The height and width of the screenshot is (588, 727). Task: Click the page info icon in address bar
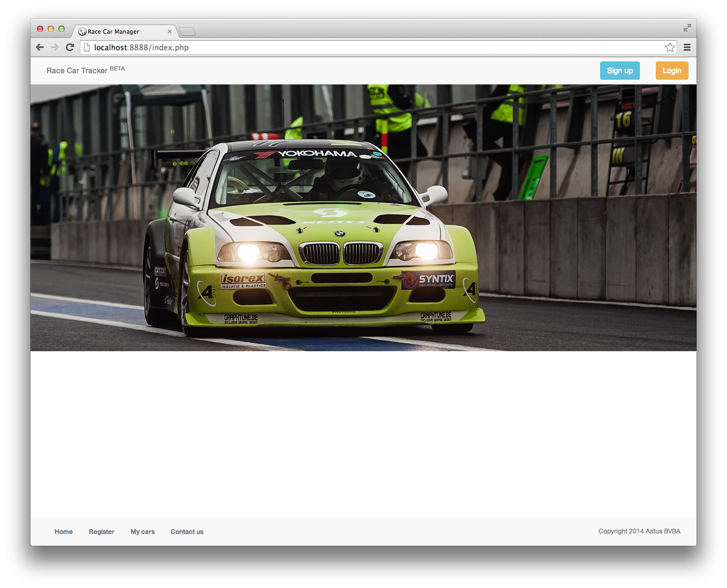[87, 48]
